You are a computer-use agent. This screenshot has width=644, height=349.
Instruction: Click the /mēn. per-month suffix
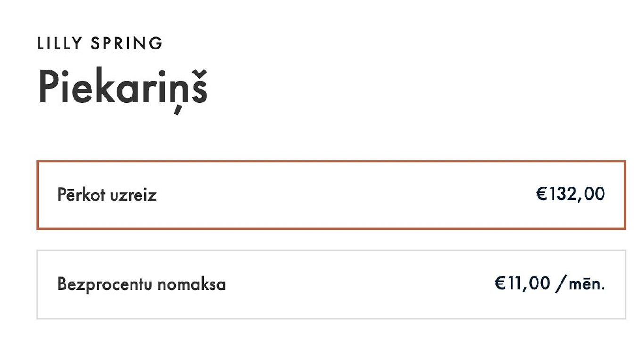pyautogui.click(x=581, y=284)
